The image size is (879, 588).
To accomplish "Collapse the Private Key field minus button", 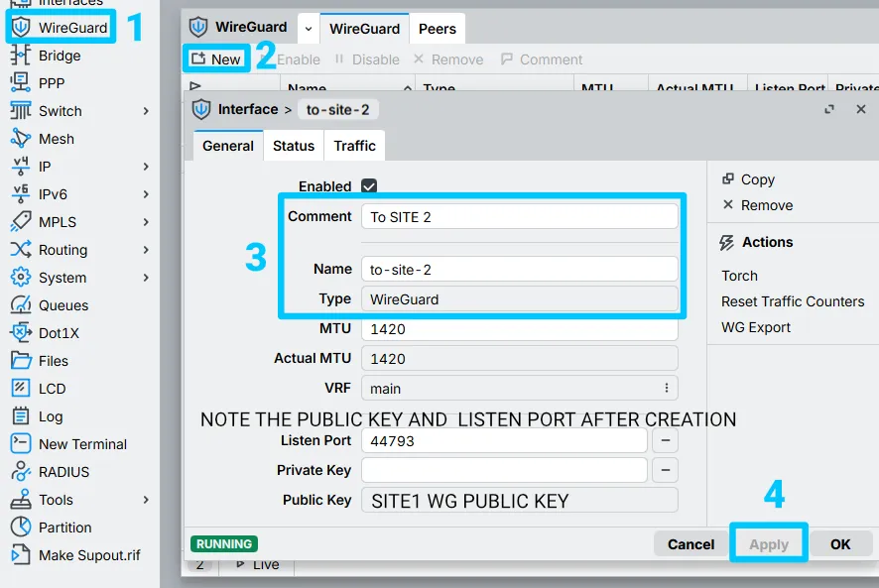I will (666, 470).
